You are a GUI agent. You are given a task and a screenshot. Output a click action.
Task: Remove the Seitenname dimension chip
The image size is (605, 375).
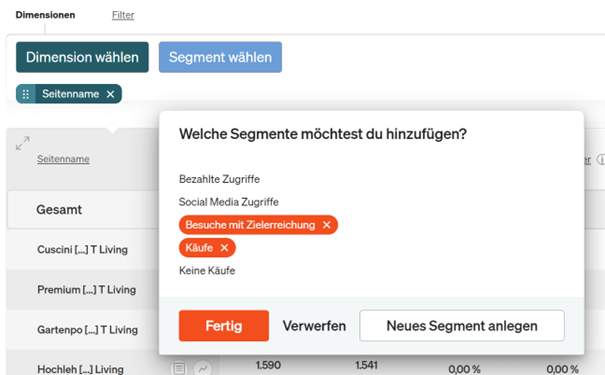(x=110, y=94)
